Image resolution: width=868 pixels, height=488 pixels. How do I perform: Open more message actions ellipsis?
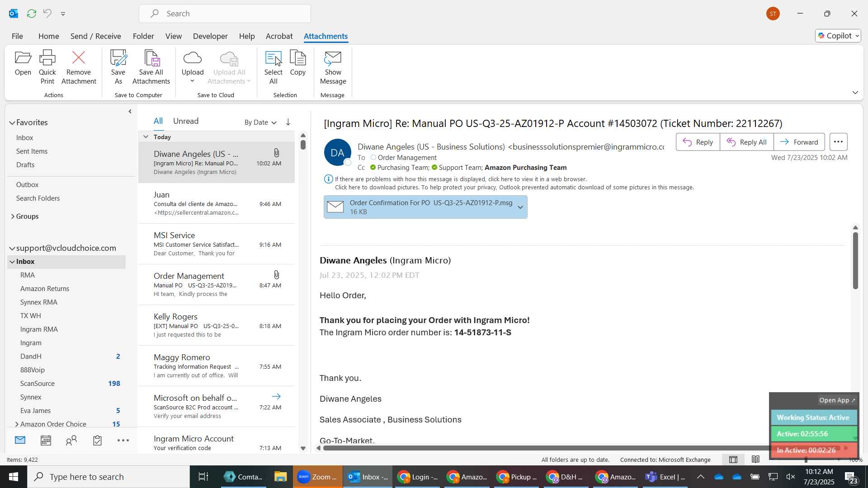pyautogui.click(x=838, y=142)
